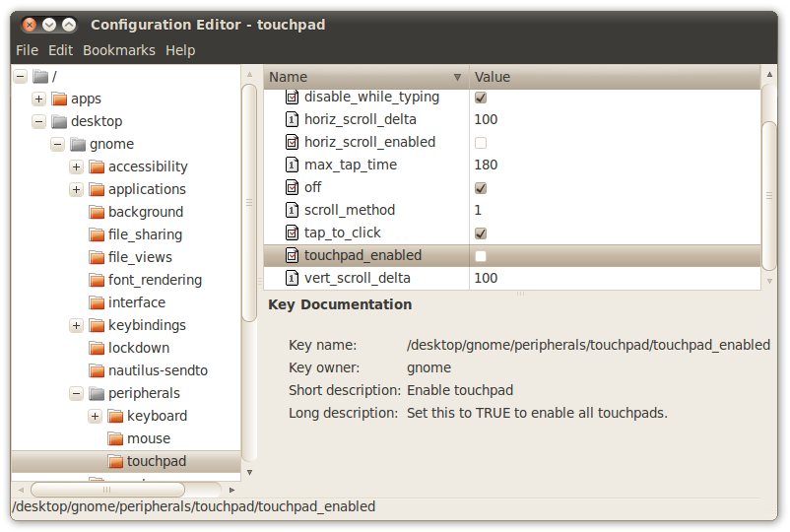Expand the applications tree node
The height and width of the screenshot is (532, 790).
76,189
